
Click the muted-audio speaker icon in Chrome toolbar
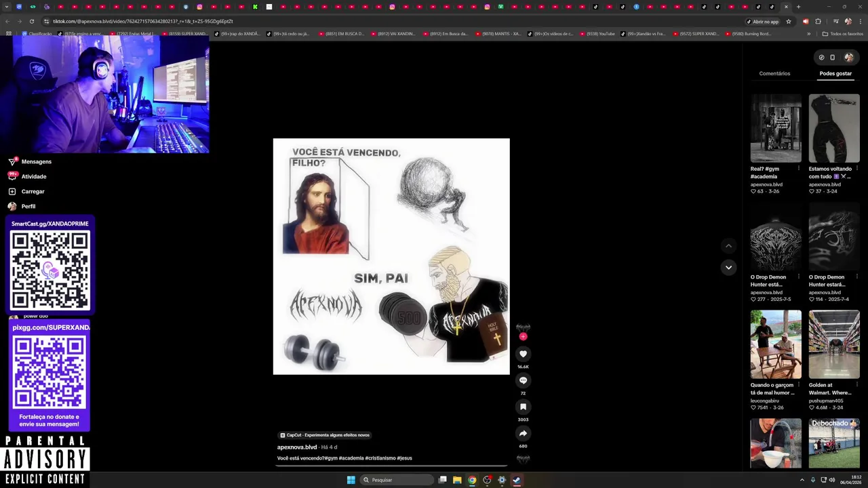click(x=806, y=22)
